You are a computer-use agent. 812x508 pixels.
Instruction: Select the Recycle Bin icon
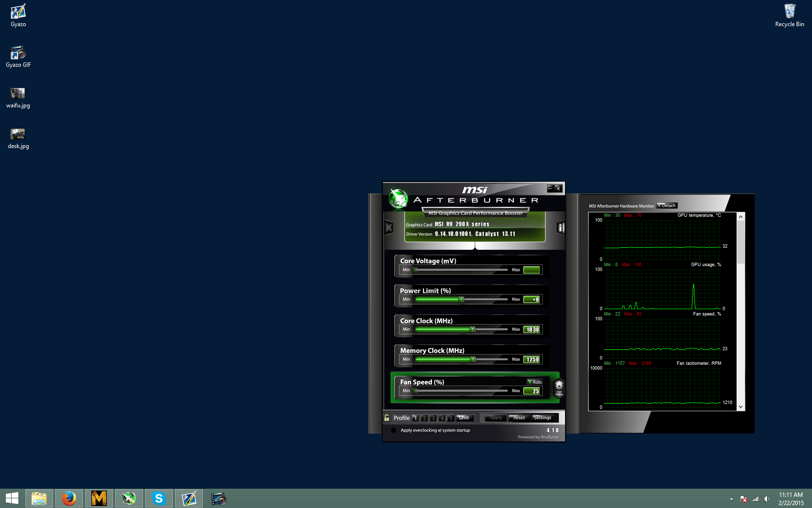pyautogui.click(x=790, y=15)
